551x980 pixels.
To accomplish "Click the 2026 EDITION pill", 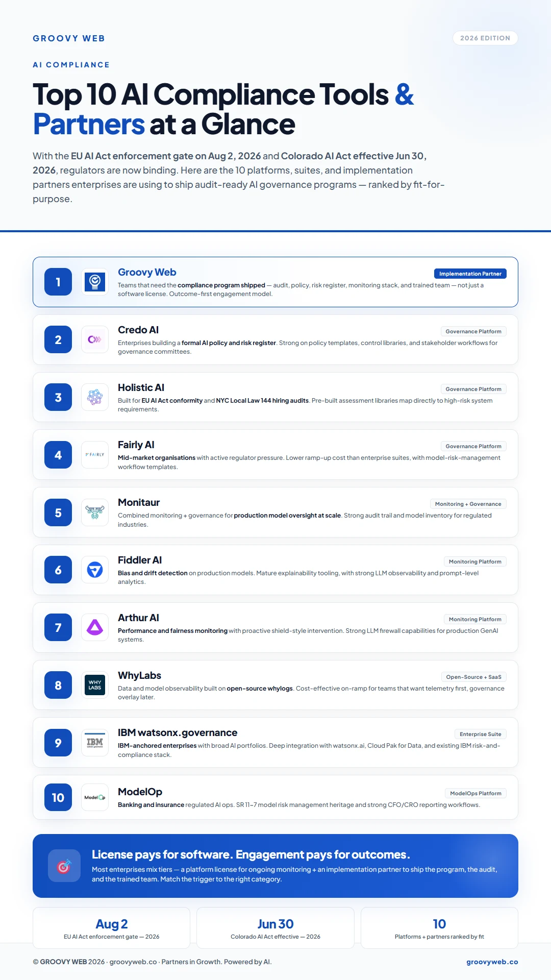I will 485,38.
